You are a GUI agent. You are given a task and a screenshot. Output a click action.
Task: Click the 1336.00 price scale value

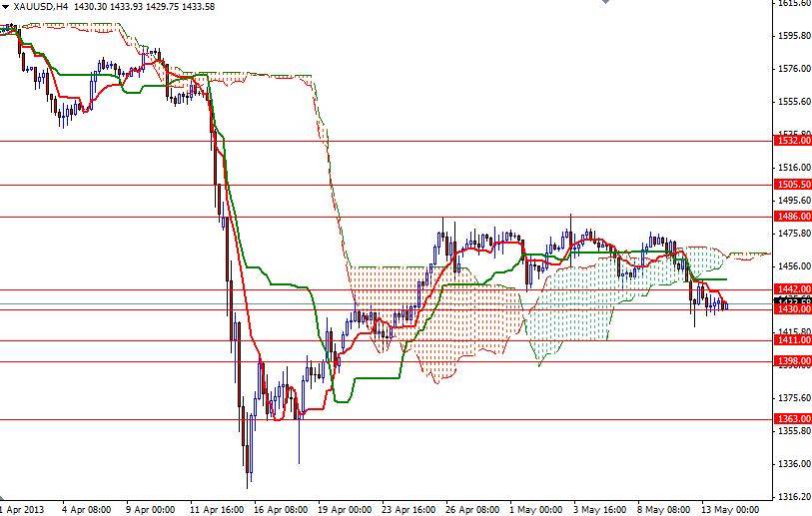(x=793, y=463)
